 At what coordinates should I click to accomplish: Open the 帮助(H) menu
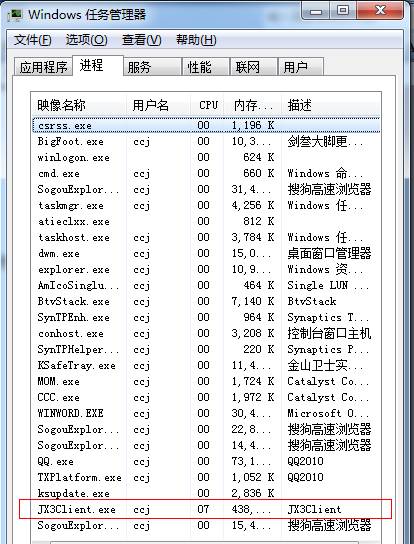click(196, 40)
